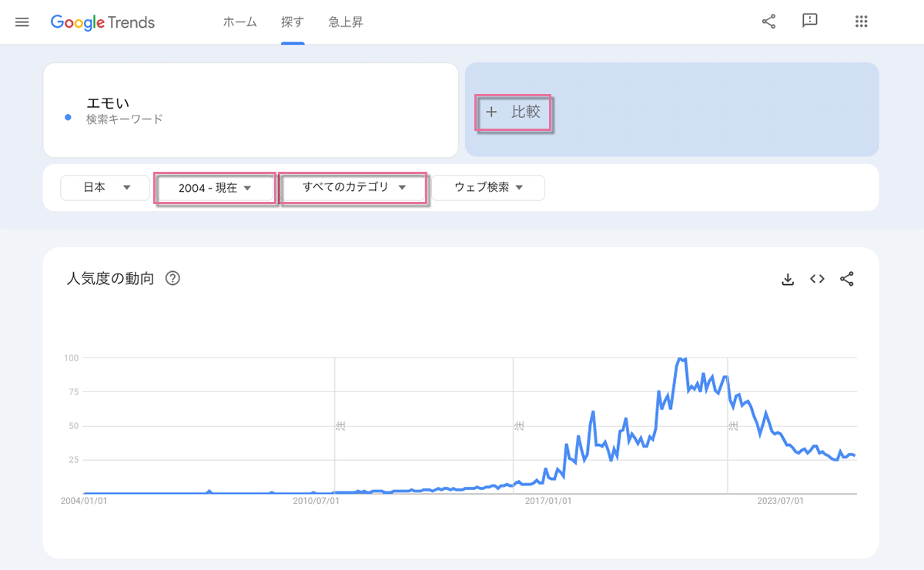Open the Google apps grid
This screenshot has width=924, height=570.
(x=861, y=22)
